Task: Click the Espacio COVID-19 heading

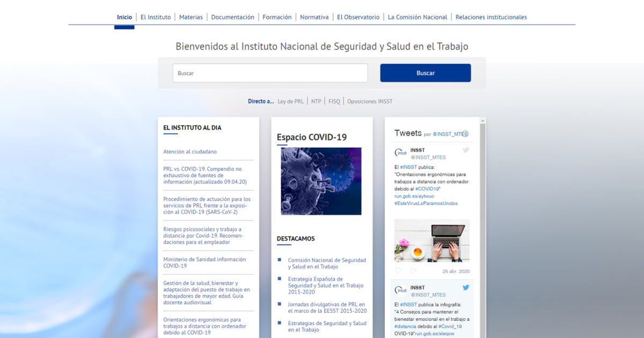Action: tap(312, 137)
